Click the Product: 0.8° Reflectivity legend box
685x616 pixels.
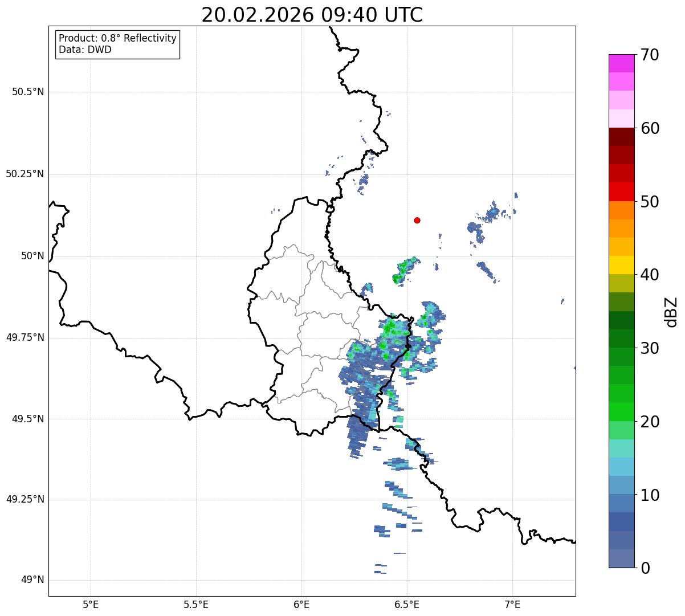click(x=118, y=44)
